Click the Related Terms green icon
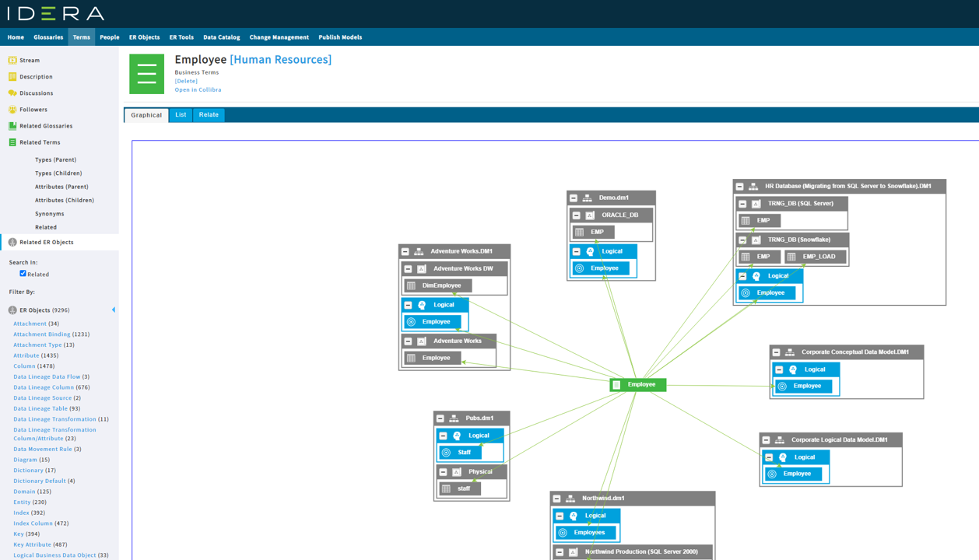The image size is (979, 560). coord(12,142)
